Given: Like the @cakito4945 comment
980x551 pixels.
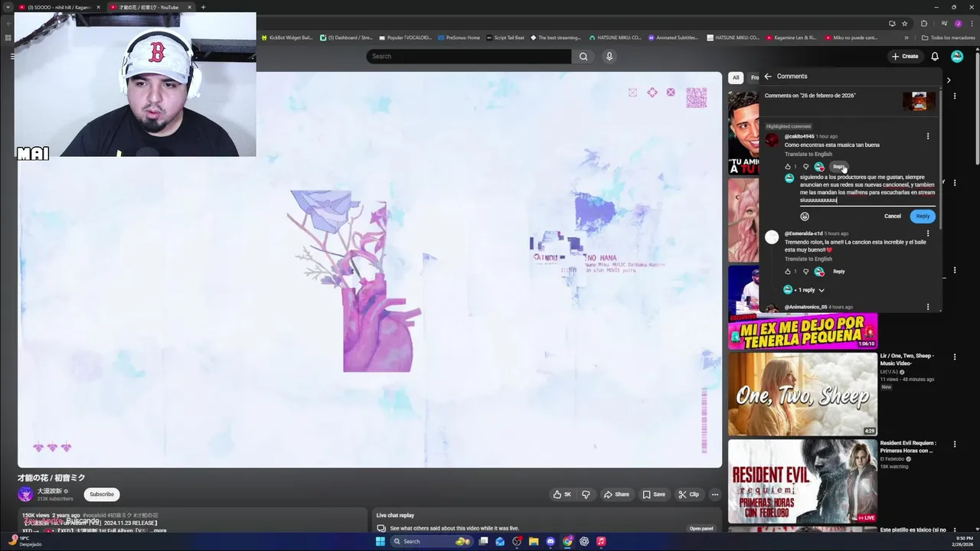Looking at the screenshot, I should [x=788, y=167].
